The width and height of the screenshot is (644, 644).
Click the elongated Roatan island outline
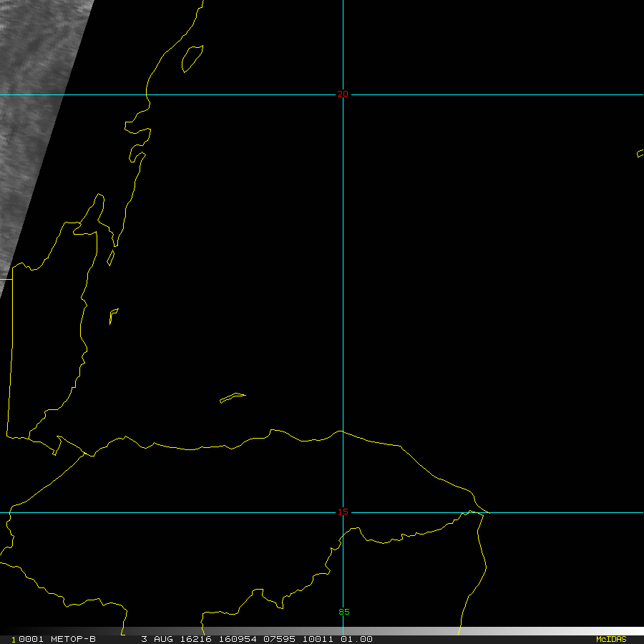(x=232, y=397)
